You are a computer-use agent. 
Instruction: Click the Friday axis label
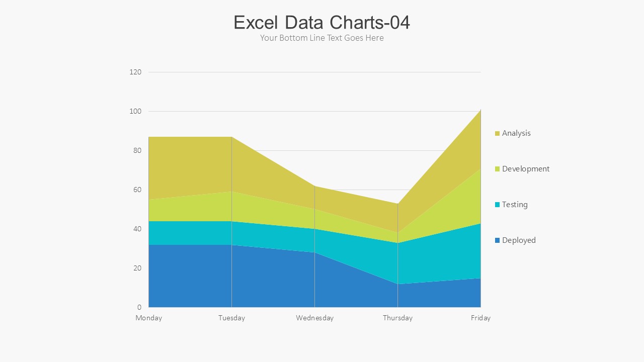pyautogui.click(x=480, y=318)
